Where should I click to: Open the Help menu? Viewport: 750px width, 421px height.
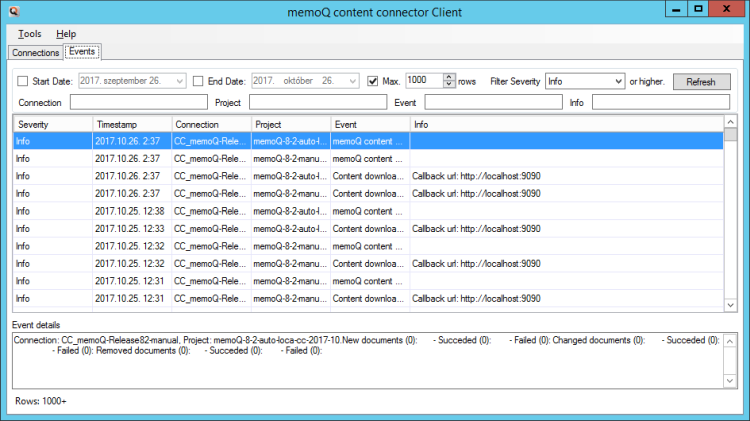coord(66,34)
